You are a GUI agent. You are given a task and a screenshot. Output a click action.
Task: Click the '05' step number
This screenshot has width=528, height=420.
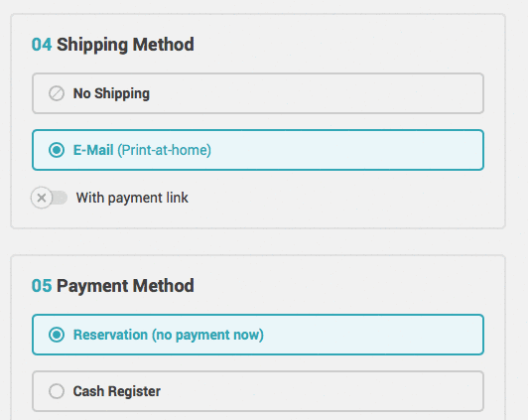[x=42, y=286]
